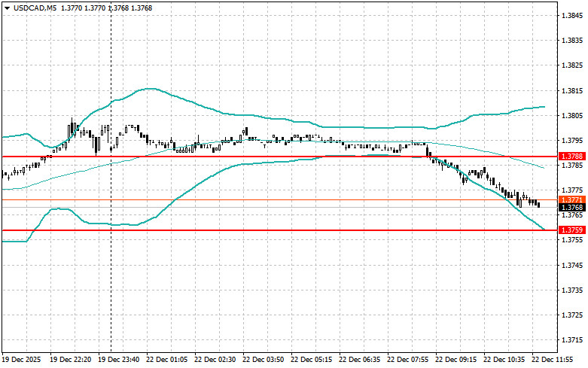Click the 22 Dec 06:35 time label
Screen dimensions: 588x368
(x=359, y=360)
